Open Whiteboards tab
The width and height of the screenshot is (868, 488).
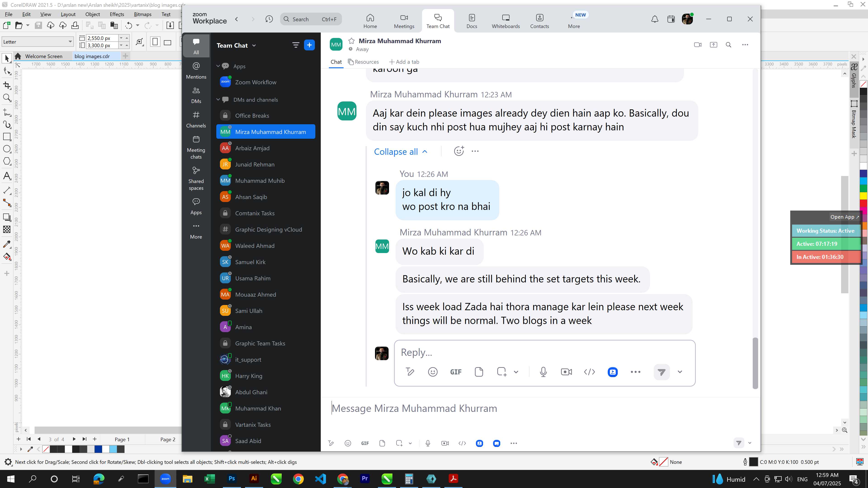click(505, 21)
